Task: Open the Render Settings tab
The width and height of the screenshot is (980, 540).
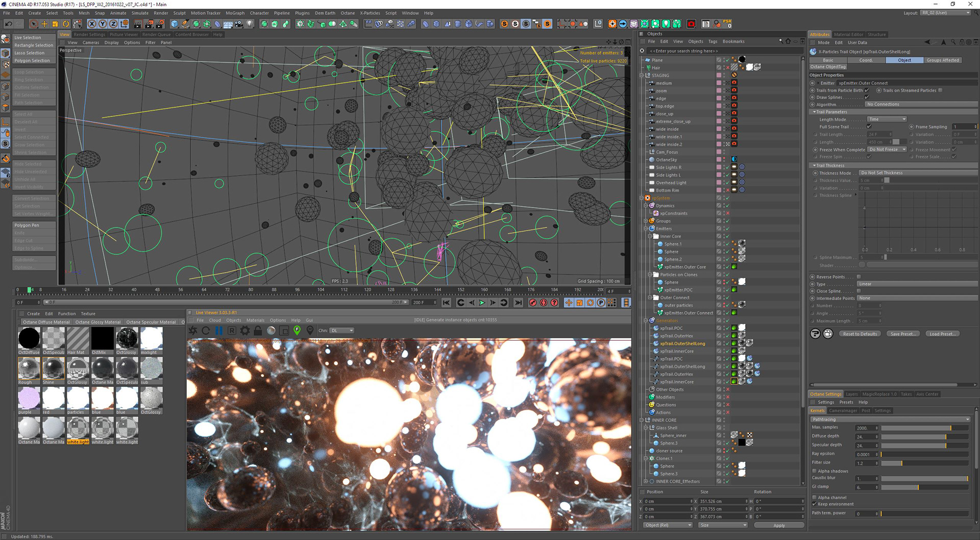Action: (89, 35)
